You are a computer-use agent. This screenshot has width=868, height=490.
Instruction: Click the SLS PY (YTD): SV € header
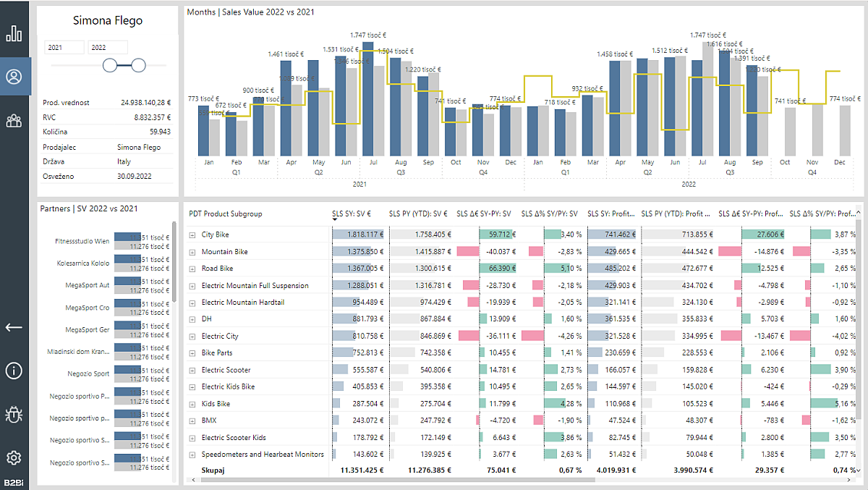pos(417,214)
